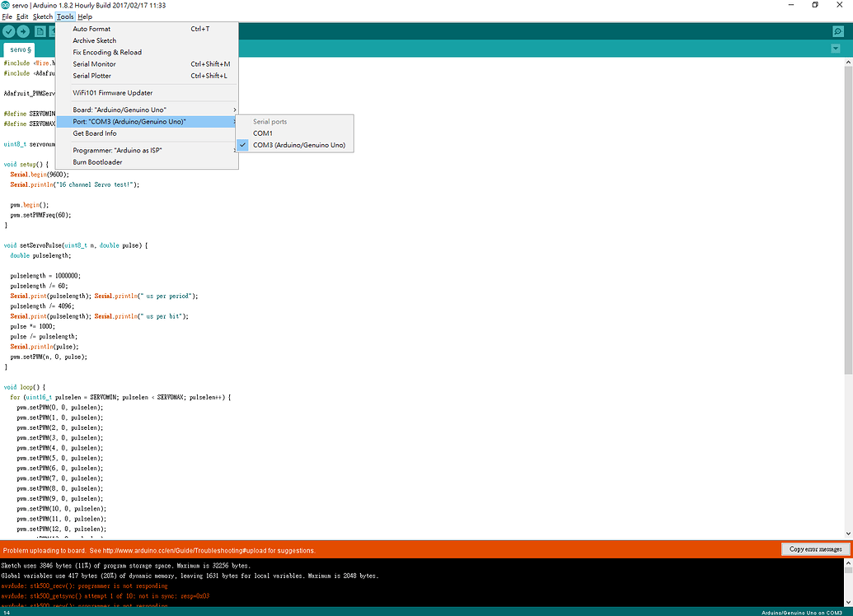Expand the Programmer 'Arduino as ISP' submenu
Screen dimensions: 853x616
coord(117,150)
